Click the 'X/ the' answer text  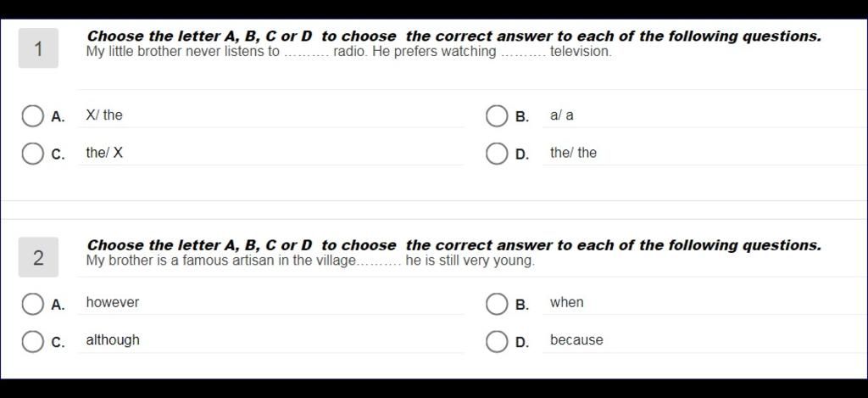point(104,115)
